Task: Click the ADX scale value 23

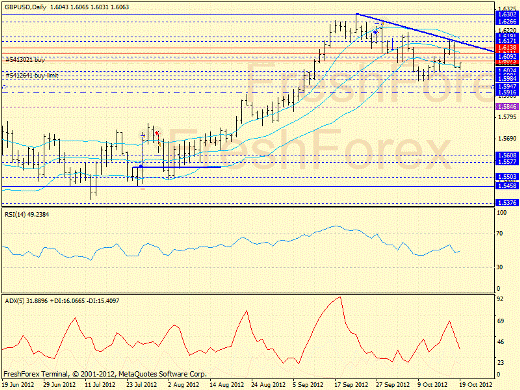Action: (500, 362)
